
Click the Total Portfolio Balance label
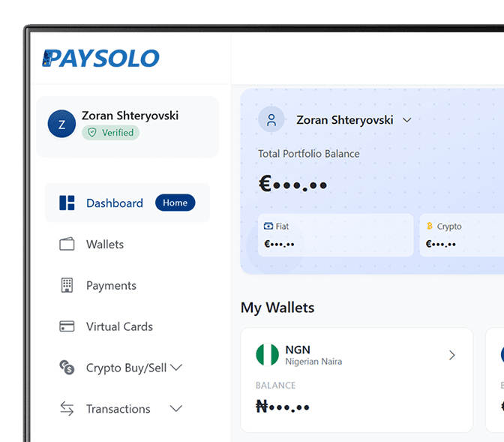point(308,154)
